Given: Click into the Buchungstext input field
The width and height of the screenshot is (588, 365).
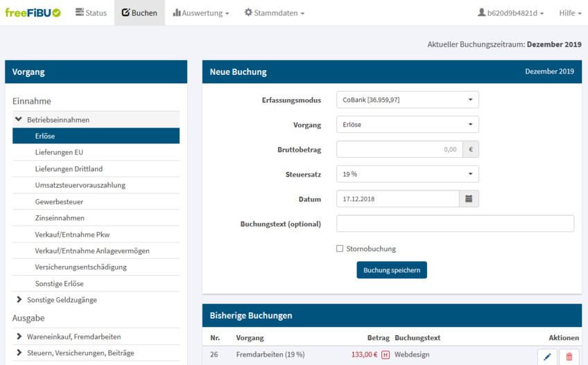Looking at the screenshot, I should coord(455,224).
